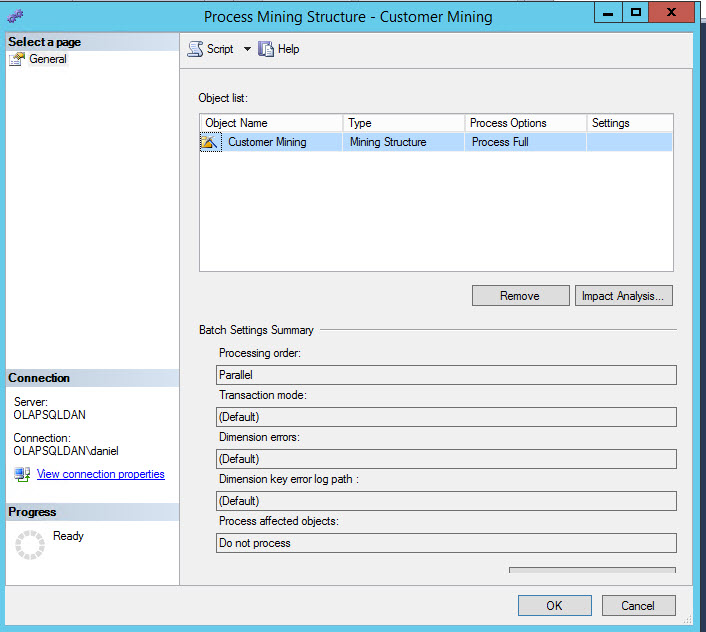Click the Transaction mode field
Viewport: 706px width, 632px height.
point(446,417)
